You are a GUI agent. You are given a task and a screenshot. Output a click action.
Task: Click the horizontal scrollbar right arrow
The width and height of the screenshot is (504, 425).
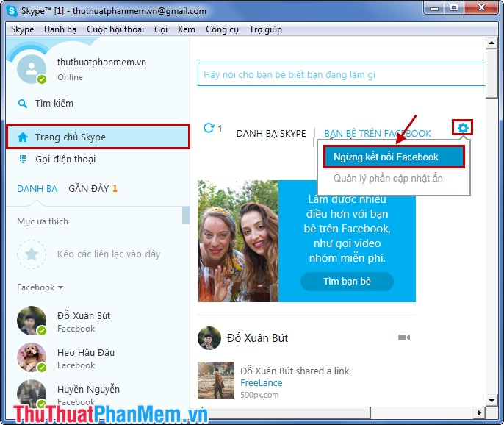click(x=480, y=413)
